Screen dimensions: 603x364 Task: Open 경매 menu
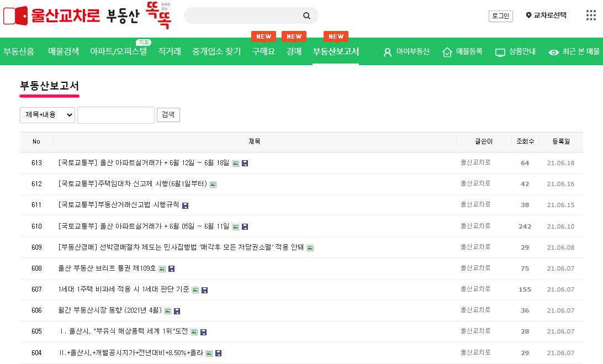[x=294, y=51]
